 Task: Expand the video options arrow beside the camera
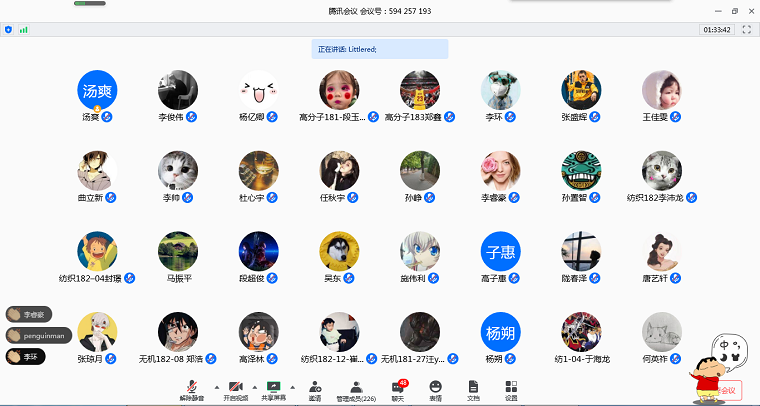(253, 385)
